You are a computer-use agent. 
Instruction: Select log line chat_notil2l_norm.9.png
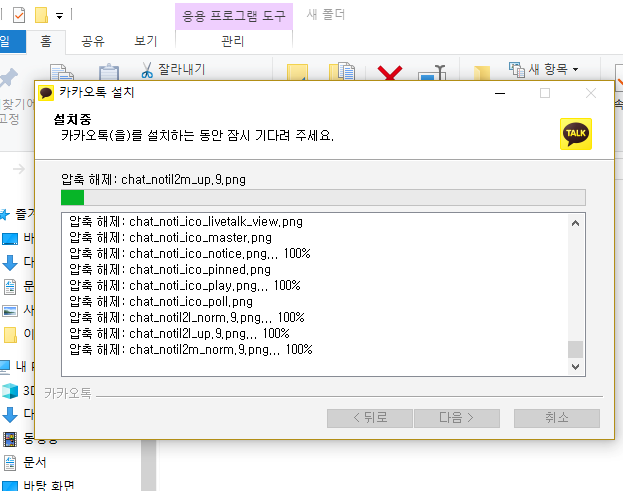tap(187, 317)
